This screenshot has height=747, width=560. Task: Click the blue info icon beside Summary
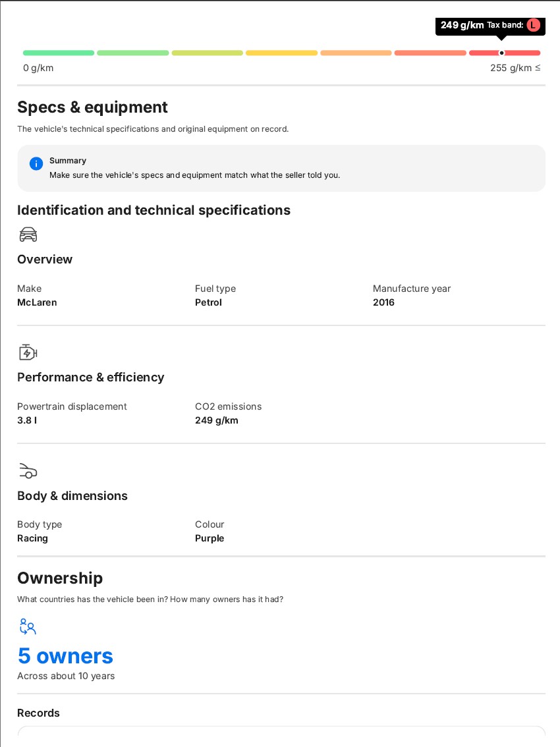coord(36,163)
